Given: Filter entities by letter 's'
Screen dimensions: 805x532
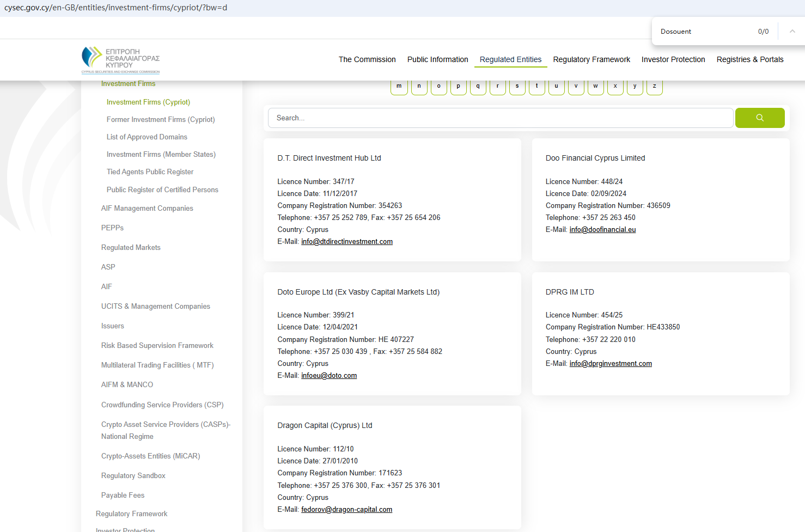Looking at the screenshot, I should point(517,87).
